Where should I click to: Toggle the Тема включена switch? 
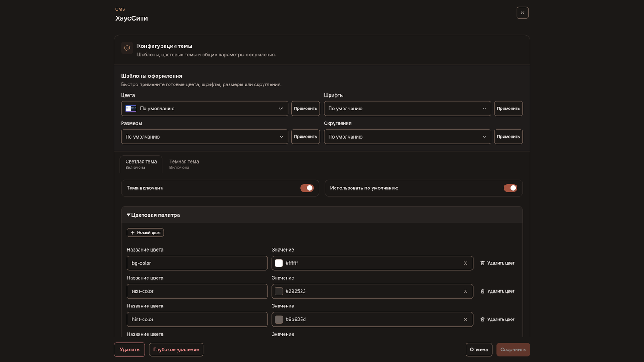coord(307,188)
